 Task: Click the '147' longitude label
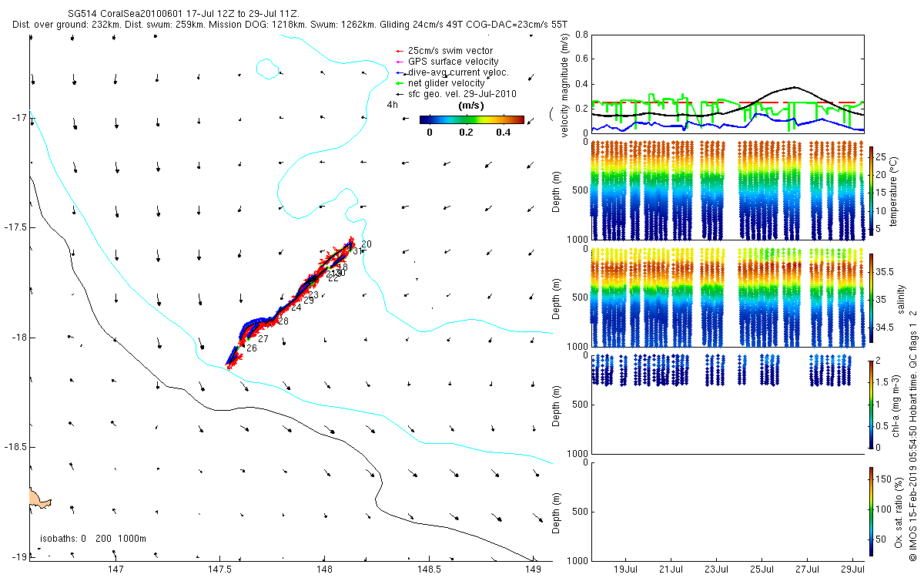115,570
